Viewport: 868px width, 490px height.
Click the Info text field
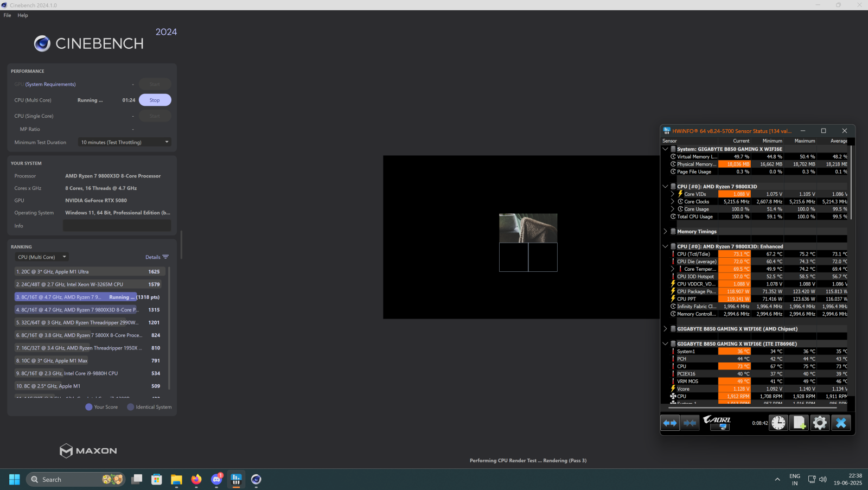pos(117,226)
